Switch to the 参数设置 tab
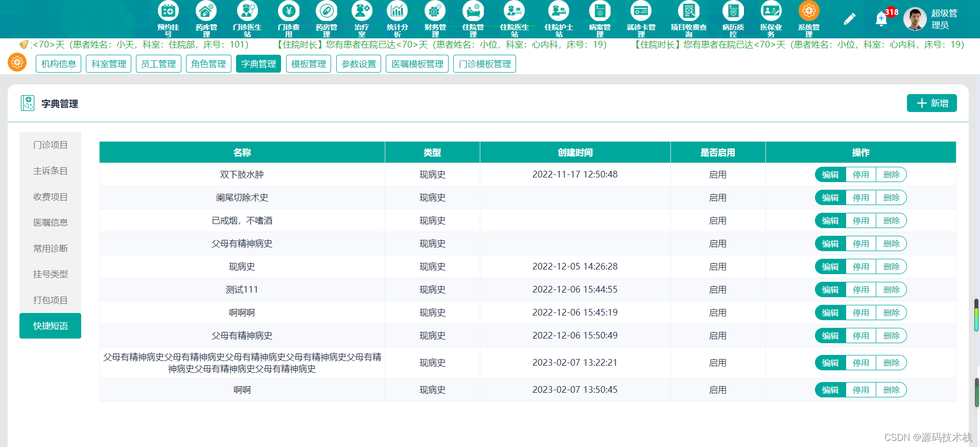The width and height of the screenshot is (980, 447). 359,64
